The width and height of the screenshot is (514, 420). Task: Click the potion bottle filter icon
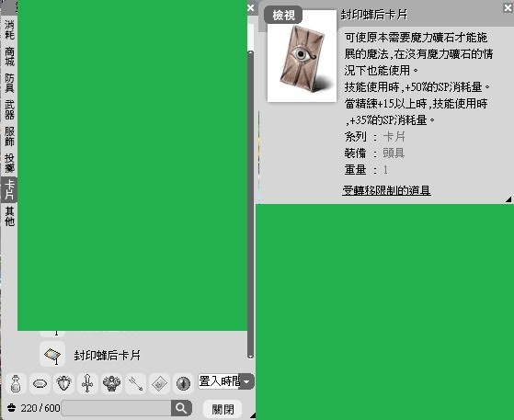(16, 383)
